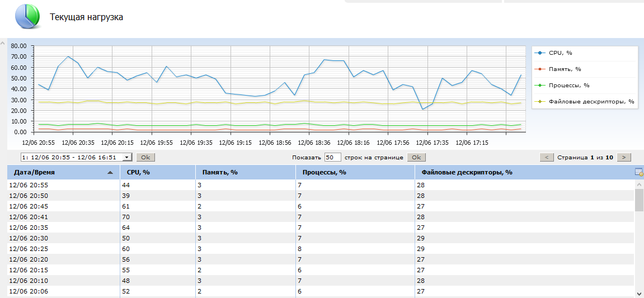Focus the rows per page input field
The image size is (644, 298).
point(332,158)
